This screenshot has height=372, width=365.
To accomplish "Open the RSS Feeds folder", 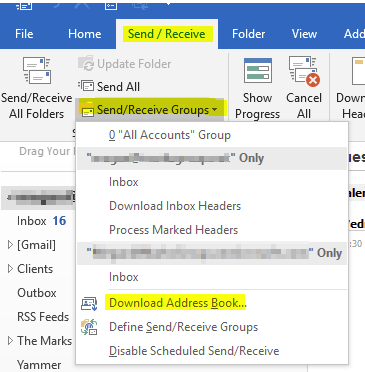I will coord(43,317).
